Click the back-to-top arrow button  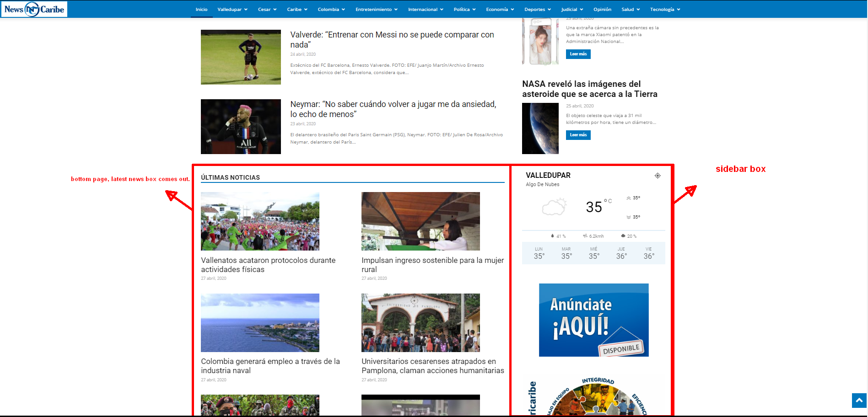(859, 401)
